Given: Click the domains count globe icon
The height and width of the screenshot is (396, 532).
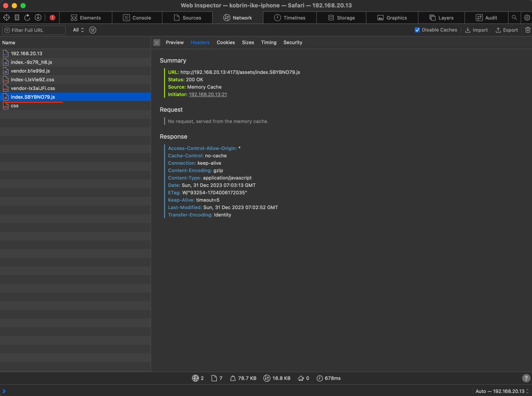Looking at the screenshot, I should 195,378.
